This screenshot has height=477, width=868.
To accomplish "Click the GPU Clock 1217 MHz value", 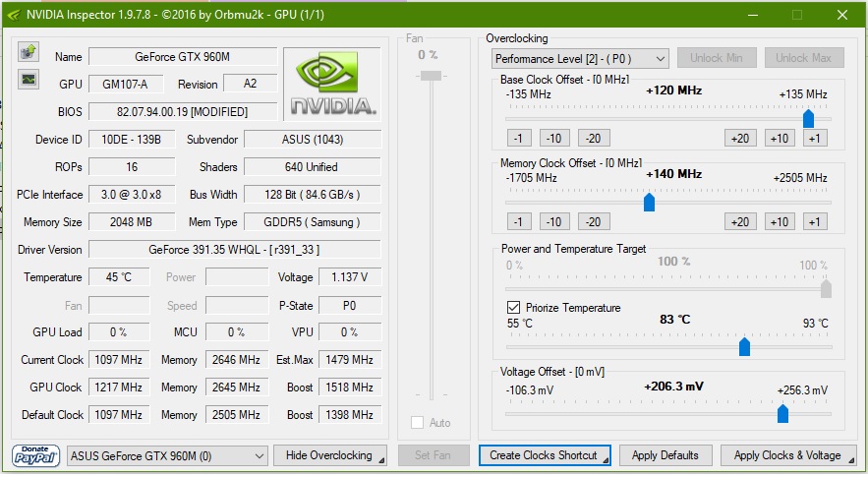I will click(x=119, y=388).
